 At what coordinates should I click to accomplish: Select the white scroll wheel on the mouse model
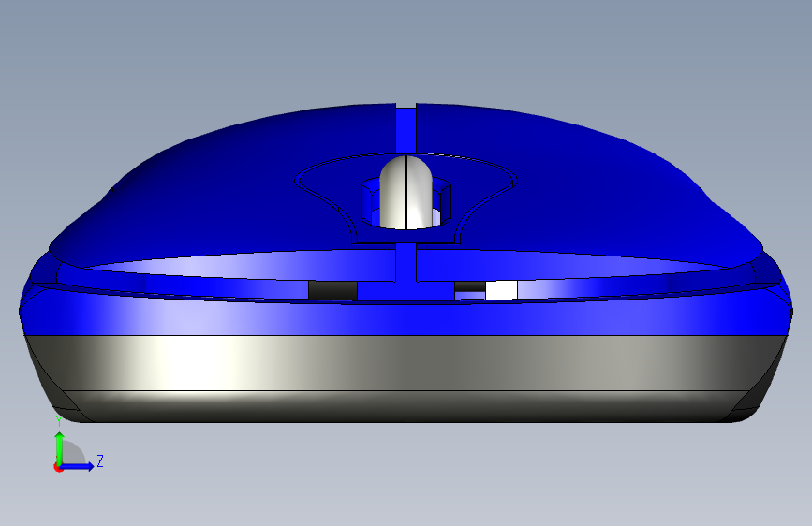(406, 193)
